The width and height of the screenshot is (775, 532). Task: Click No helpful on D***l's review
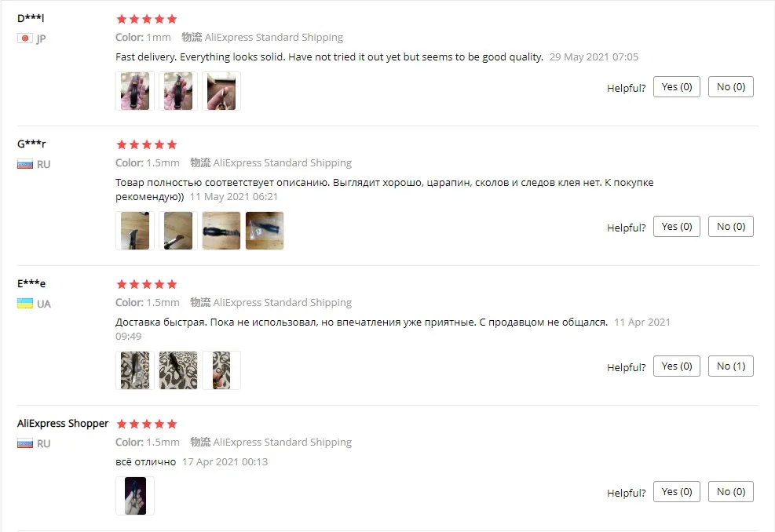pos(730,87)
